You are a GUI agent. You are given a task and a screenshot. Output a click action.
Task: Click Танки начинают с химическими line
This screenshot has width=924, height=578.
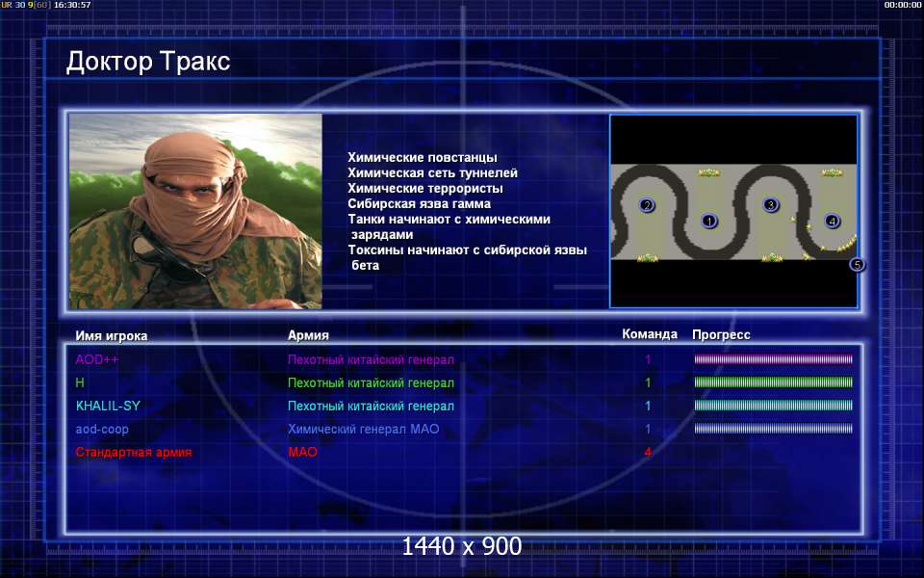(449, 219)
